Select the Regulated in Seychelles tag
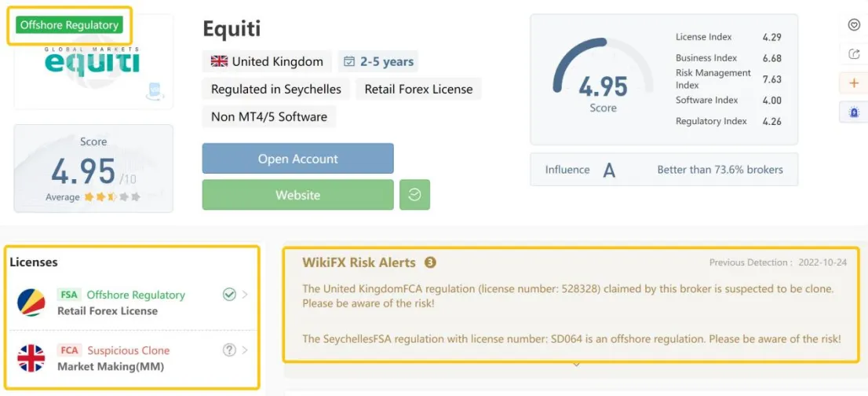 (x=276, y=89)
